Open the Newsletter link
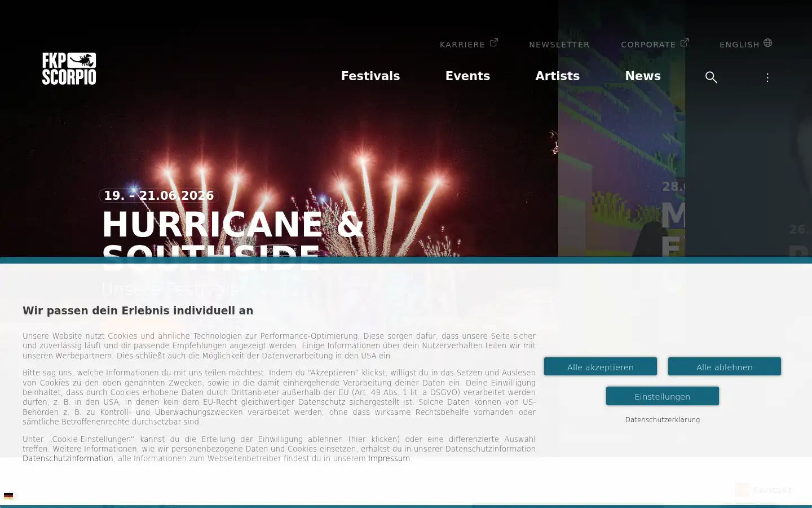The height and width of the screenshot is (508, 812). pos(559,45)
